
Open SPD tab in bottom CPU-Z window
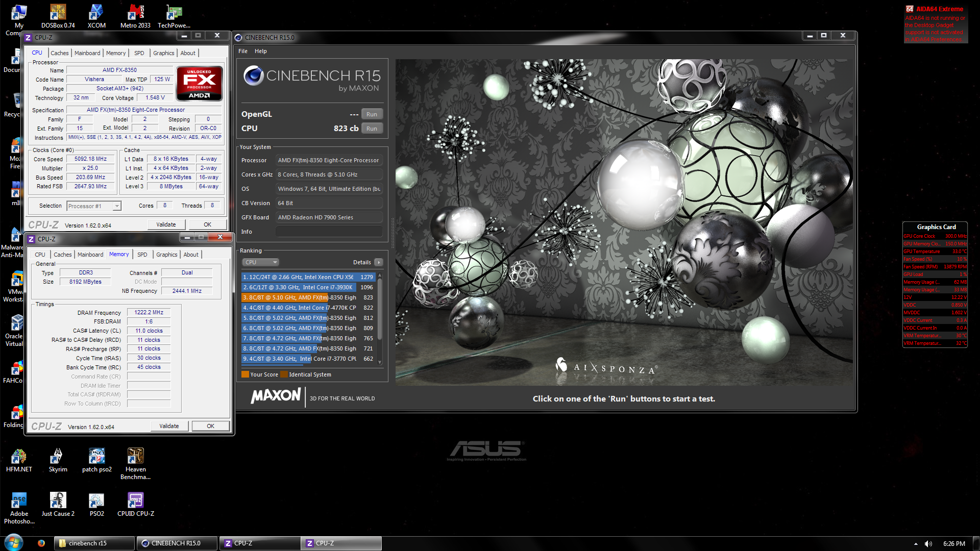click(142, 255)
